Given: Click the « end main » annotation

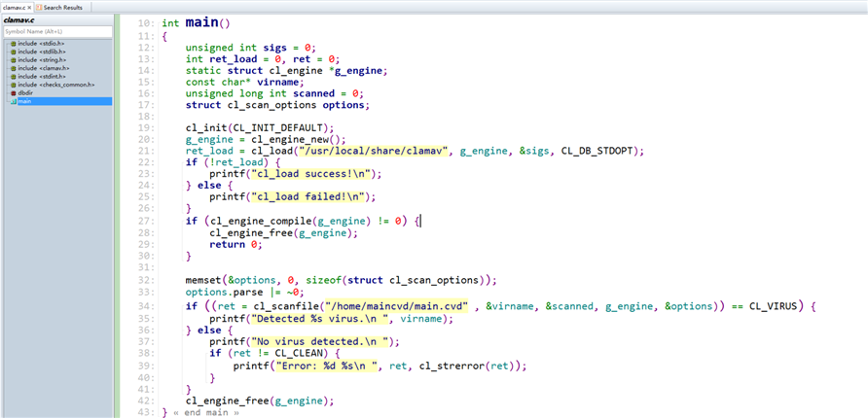Looking at the screenshot, I should [x=206, y=412].
